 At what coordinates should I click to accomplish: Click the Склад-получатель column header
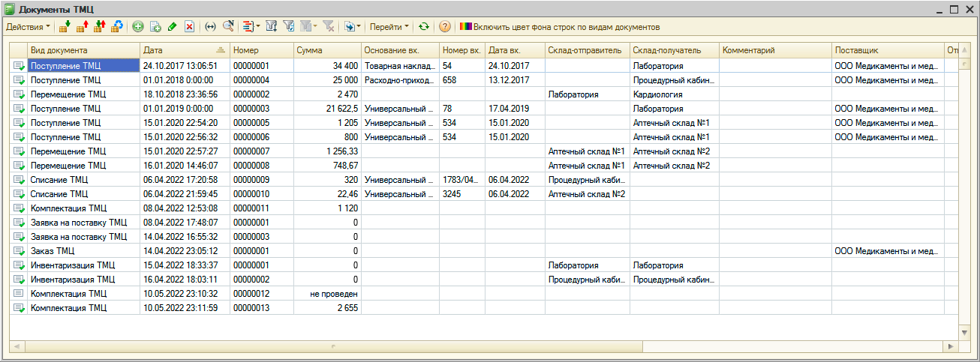click(673, 50)
